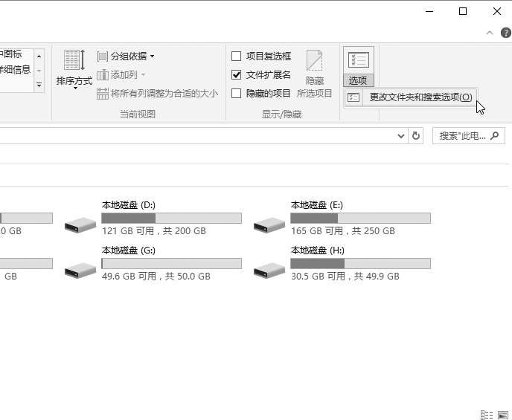The image size is (512, 420).
Task: Enable the 项目复选框 checkbox
Action: pos(236,56)
